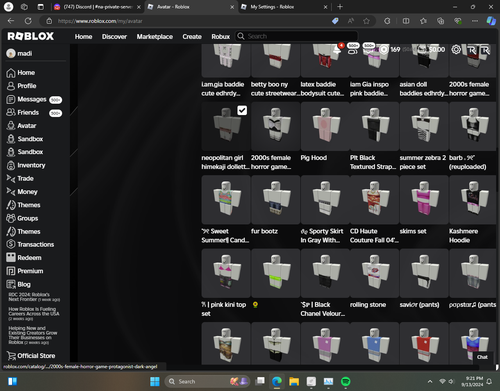Open the Marketplace menu item
Screen dimensions: 500x391
click(x=155, y=37)
